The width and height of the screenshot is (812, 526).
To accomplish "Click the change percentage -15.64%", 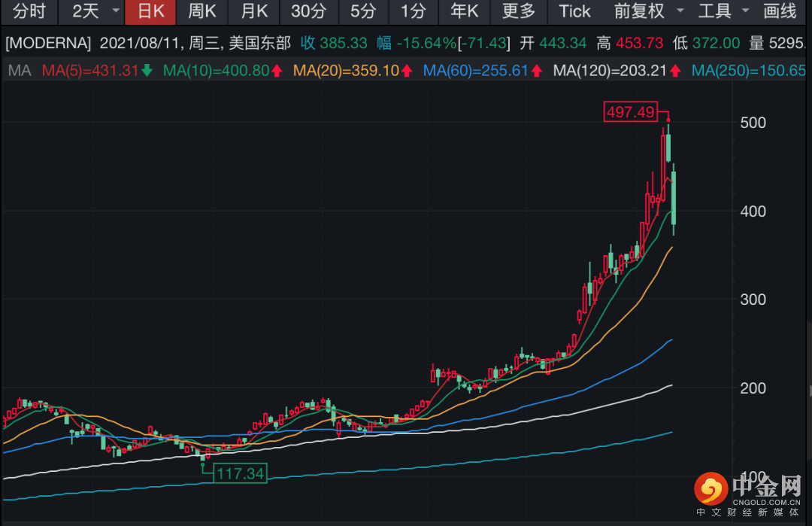I will click(x=426, y=43).
